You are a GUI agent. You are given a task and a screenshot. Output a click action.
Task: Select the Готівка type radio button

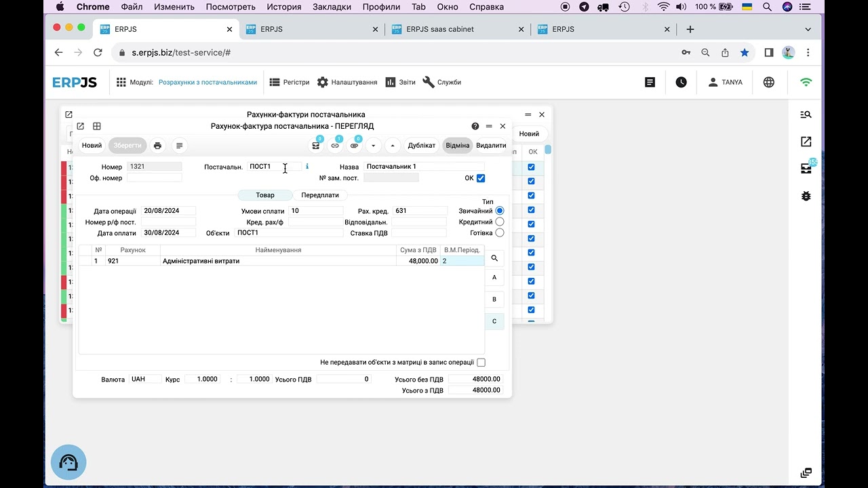[500, 232]
